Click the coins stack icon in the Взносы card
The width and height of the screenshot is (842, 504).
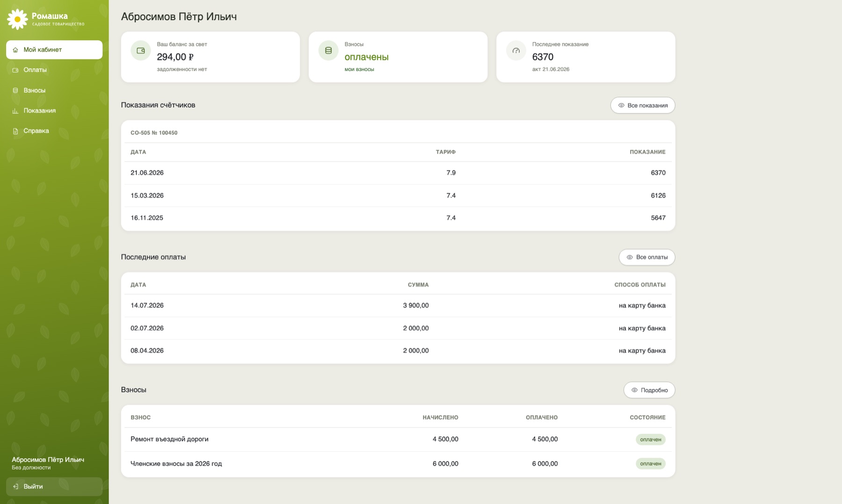pyautogui.click(x=328, y=50)
